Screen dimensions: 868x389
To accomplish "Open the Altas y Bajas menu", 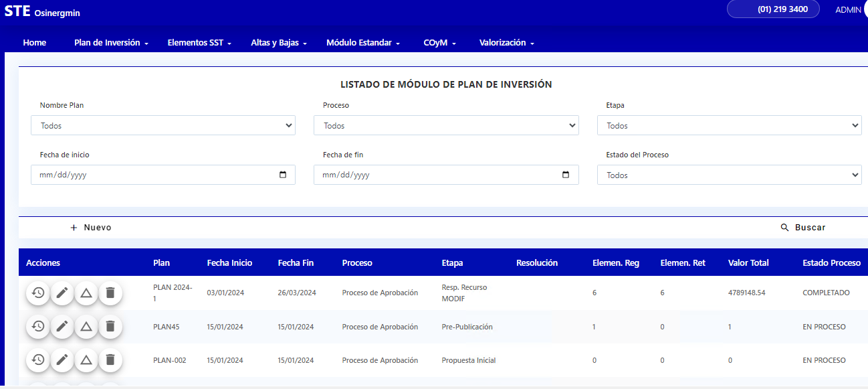I will (279, 43).
